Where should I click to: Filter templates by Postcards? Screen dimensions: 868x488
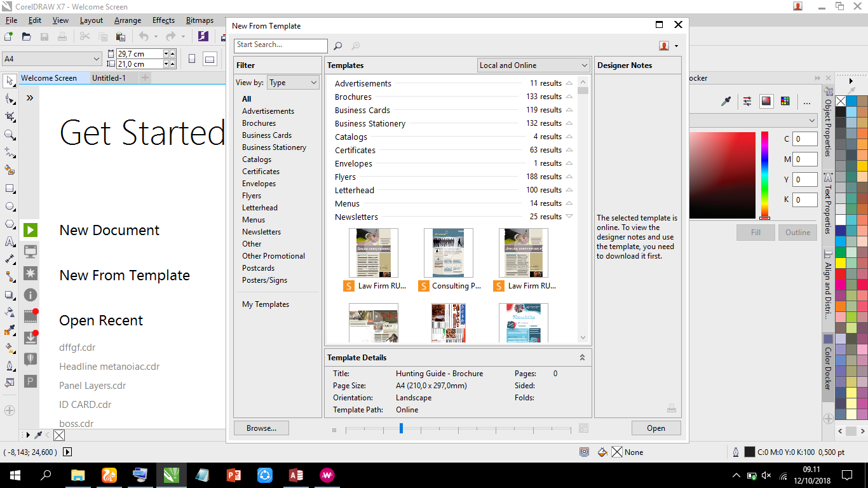[x=258, y=268]
